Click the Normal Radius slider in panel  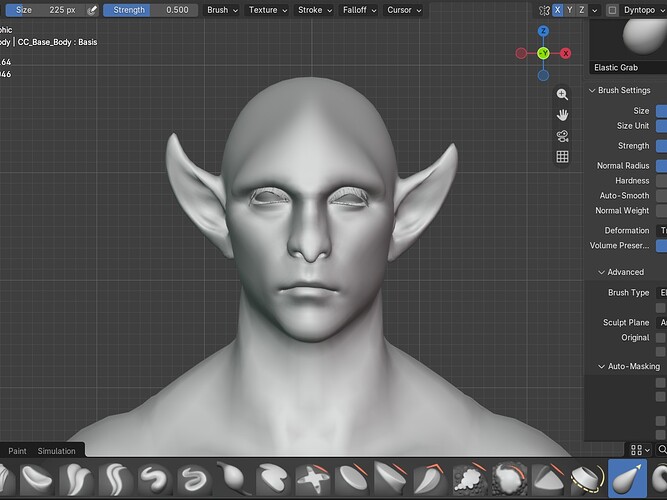coord(661,166)
